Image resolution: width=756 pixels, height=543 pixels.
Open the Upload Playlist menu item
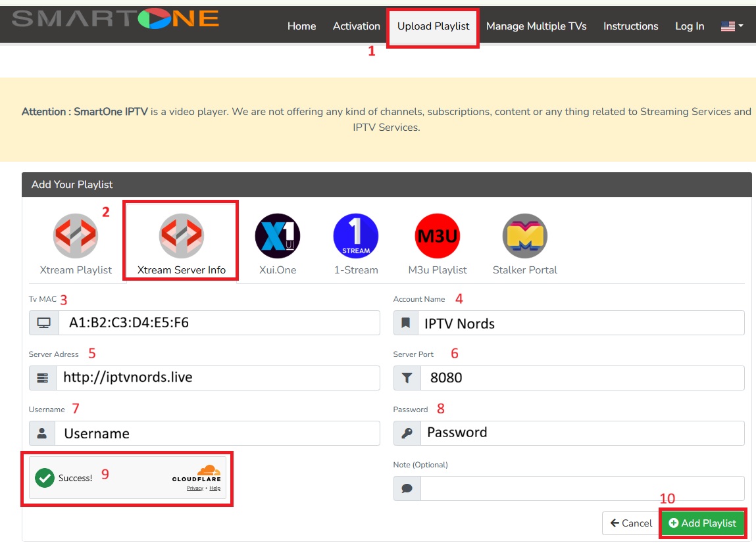(433, 26)
